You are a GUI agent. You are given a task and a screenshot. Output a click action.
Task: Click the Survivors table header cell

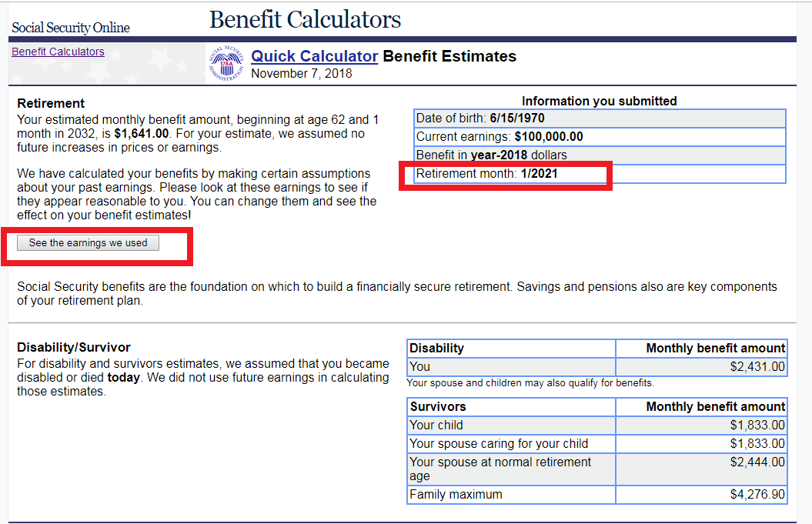(511, 406)
